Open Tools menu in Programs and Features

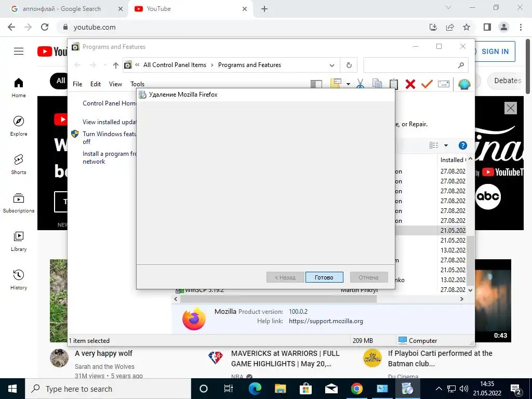coord(137,84)
